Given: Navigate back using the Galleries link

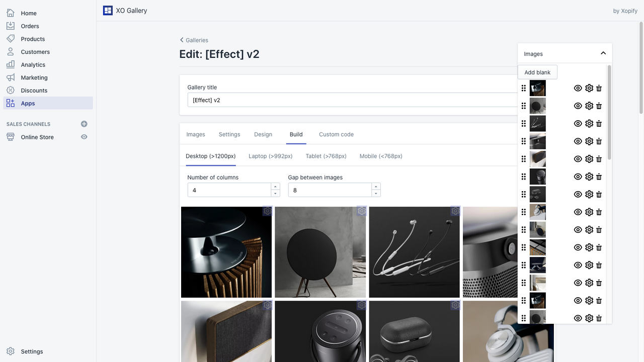Looking at the screenshot, I should click(194, 40).
